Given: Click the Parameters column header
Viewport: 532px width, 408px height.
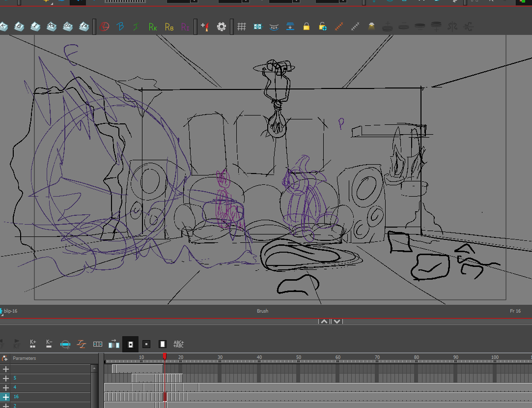Looking at the screenshot, I should 25,358.
